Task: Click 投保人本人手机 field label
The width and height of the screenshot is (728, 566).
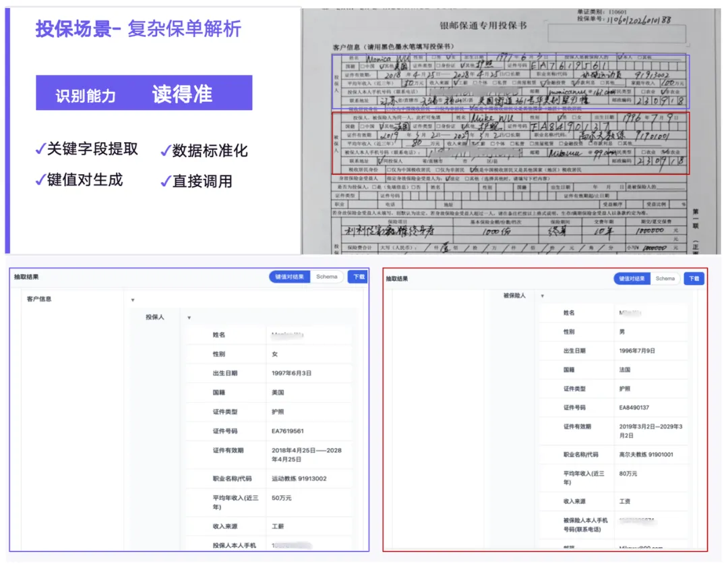Action: [x=234, y=546]
